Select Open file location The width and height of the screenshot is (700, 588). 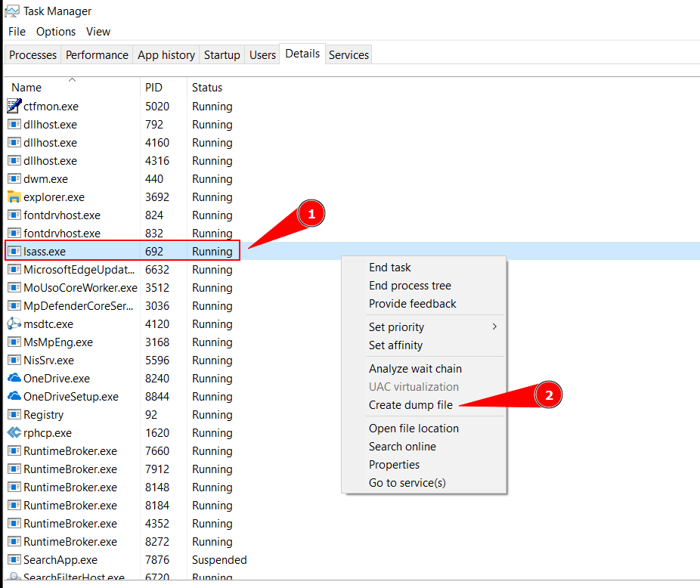(x=413, y=429)
